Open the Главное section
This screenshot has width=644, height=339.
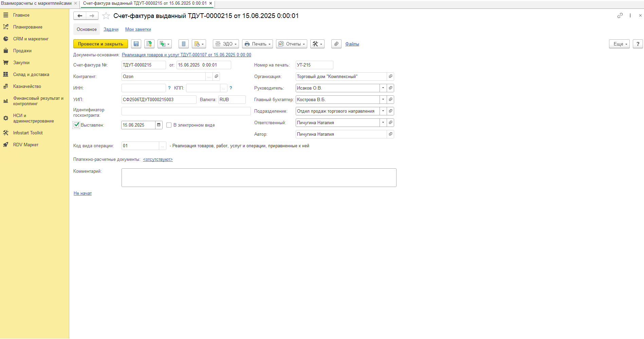coord(21,15)
